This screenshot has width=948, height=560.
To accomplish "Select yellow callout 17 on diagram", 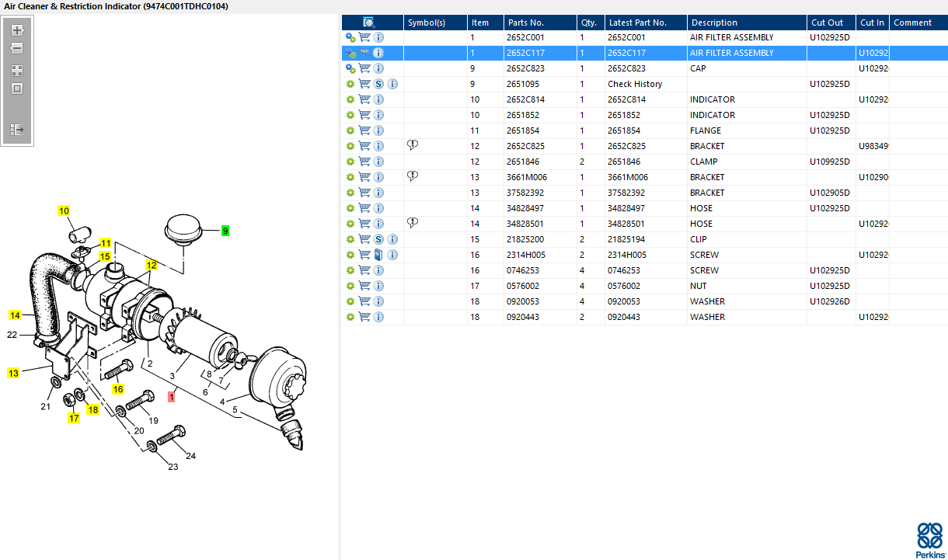I will 74,418.
